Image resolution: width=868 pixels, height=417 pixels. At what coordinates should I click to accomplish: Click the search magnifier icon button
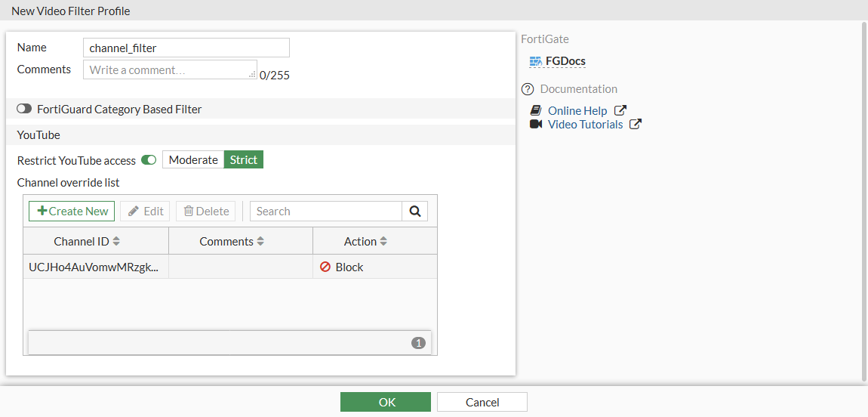[414, 212]
